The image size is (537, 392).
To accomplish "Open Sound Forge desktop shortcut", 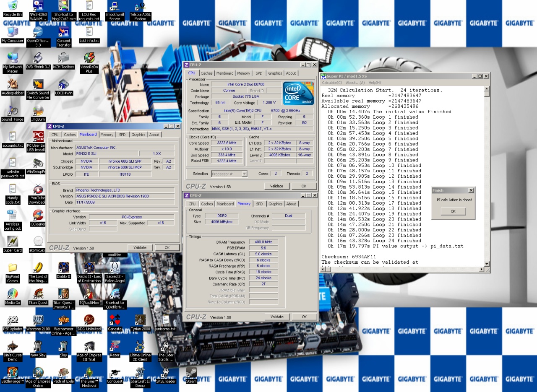I will [x=13, y=113].
